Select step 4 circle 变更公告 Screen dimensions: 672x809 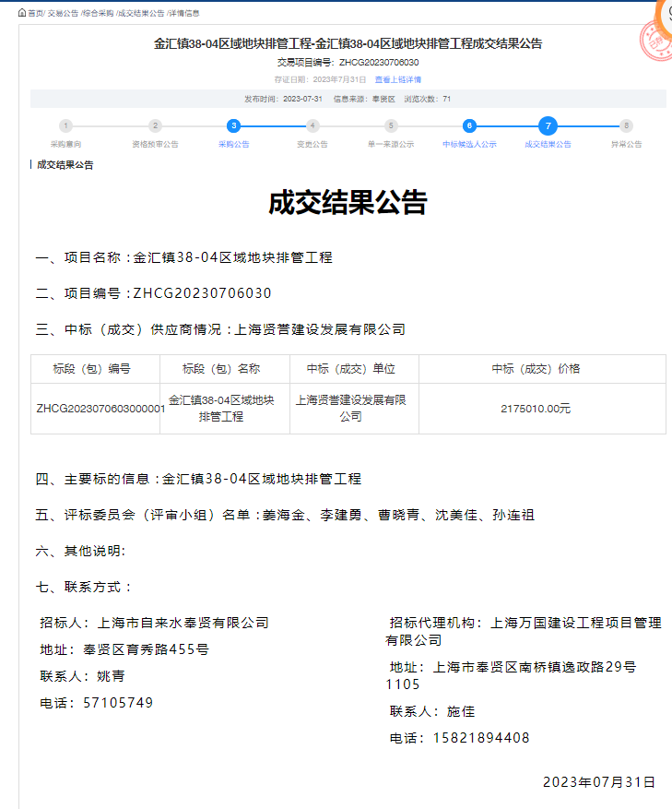point(312,126)
